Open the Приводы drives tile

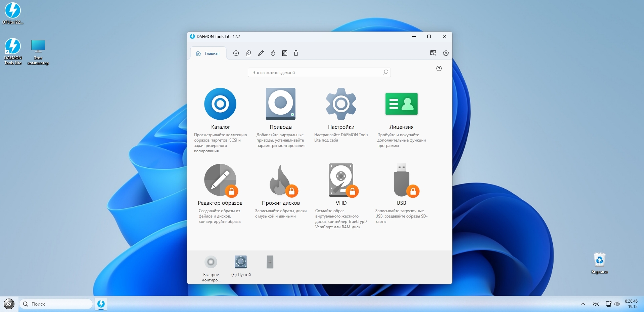tap(281, 104)
